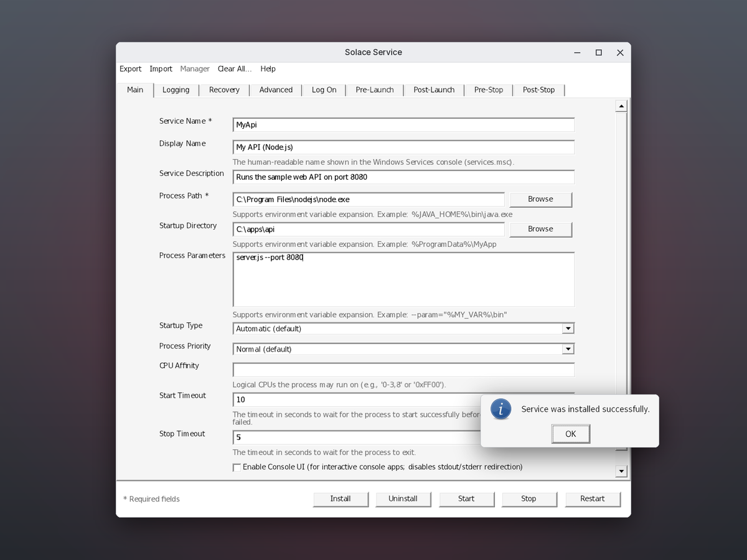Viewport: 747px width, 560px height.
Task: Switch to the Recovery tab
Action: click(x=224, y=90)
